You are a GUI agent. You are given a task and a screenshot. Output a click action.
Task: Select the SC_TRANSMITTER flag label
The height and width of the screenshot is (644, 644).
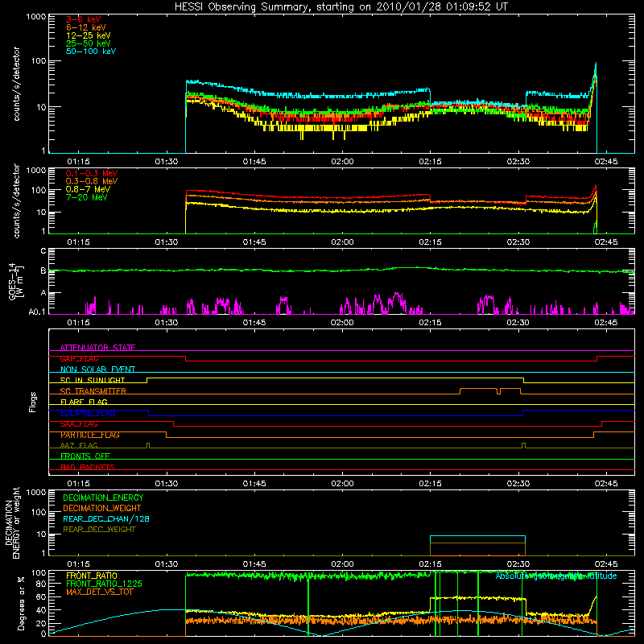pyautogui.click(x=93, y=391)
